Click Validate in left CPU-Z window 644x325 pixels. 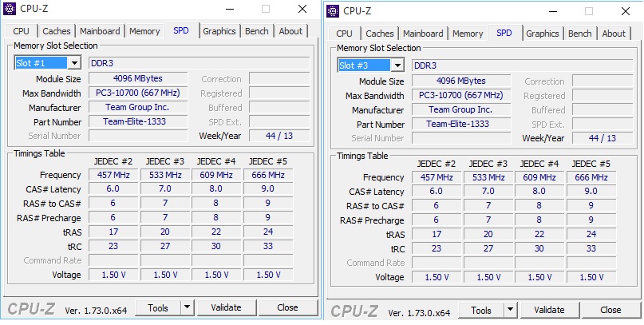[227, 307]
